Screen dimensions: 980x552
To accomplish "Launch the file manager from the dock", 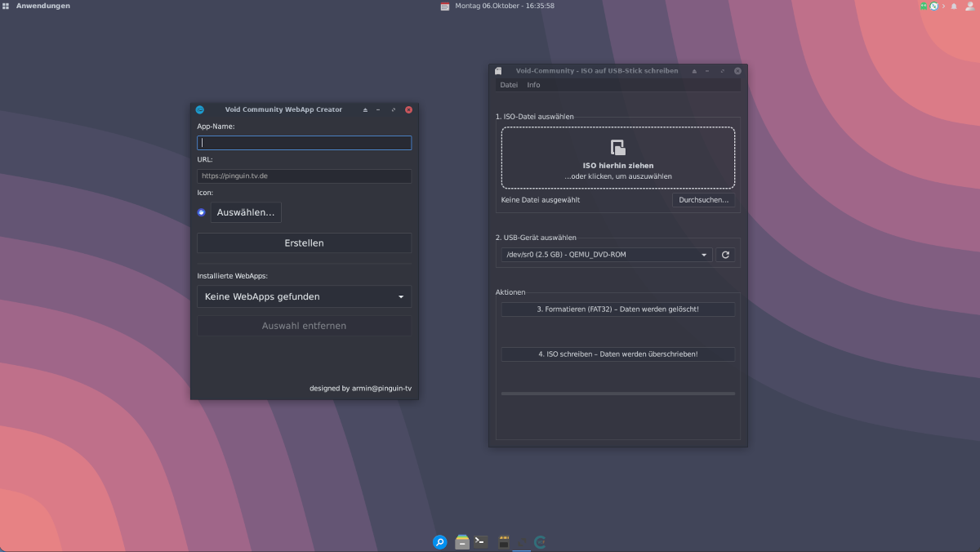I will click(x=462, y=541).
